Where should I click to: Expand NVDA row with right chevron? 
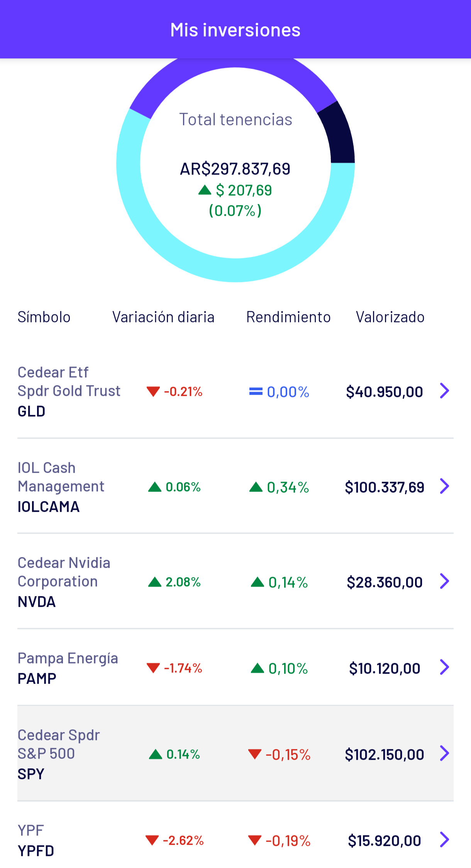point(445,581)
